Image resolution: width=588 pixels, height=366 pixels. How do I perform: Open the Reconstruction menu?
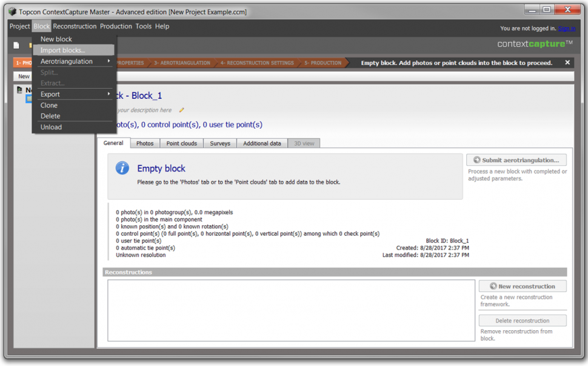pos(75,26)
